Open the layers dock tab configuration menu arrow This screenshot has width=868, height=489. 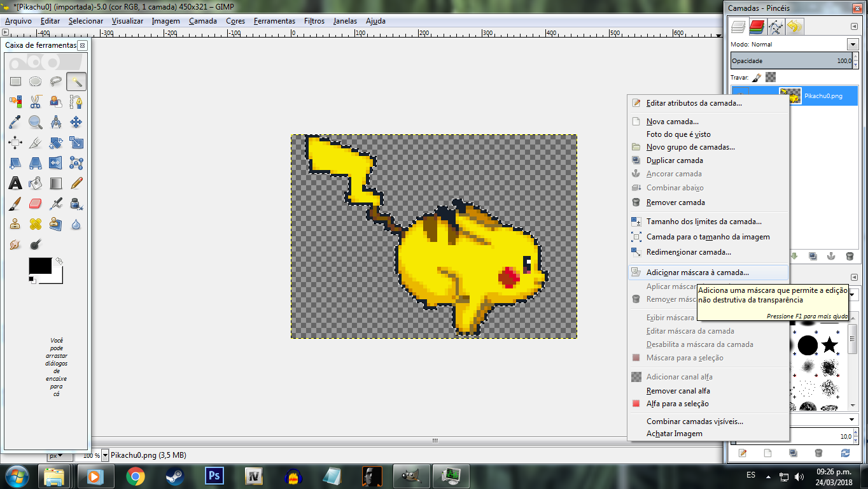[854, 27]
